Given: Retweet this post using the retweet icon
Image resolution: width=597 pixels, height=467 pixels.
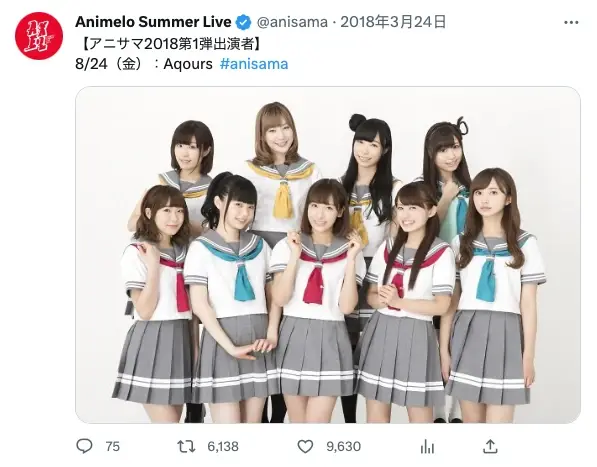Looking at the screenshot, I should [x=186, y=446].
